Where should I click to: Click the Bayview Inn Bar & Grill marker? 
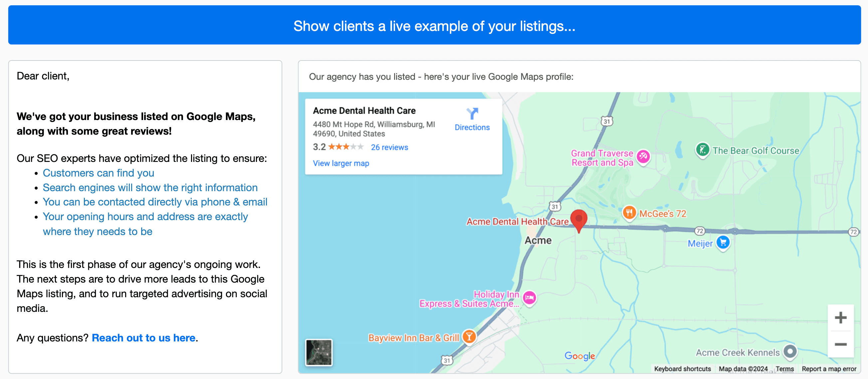coord(469,336)
